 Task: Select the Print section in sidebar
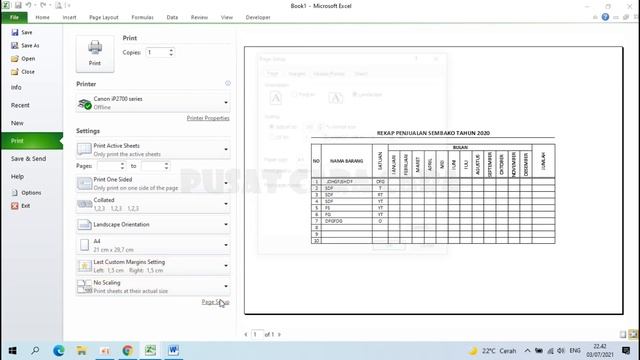[x=32, y=141]
